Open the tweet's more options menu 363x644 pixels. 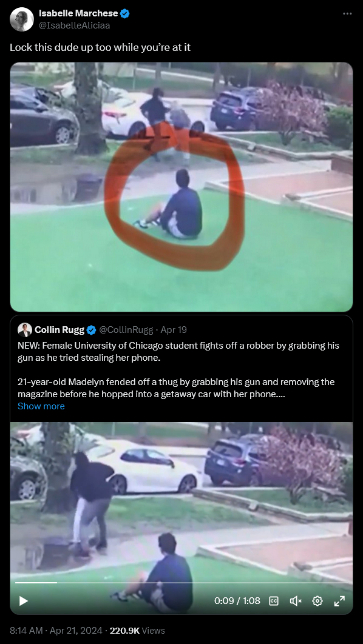pos(347,13)
